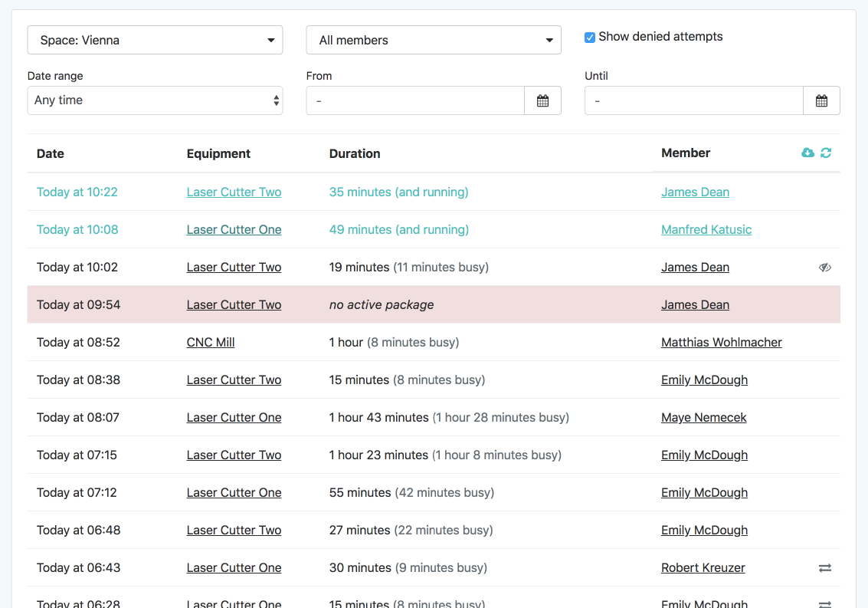
Task: Click the refresh list icon
Action: (x=826, y=153)
